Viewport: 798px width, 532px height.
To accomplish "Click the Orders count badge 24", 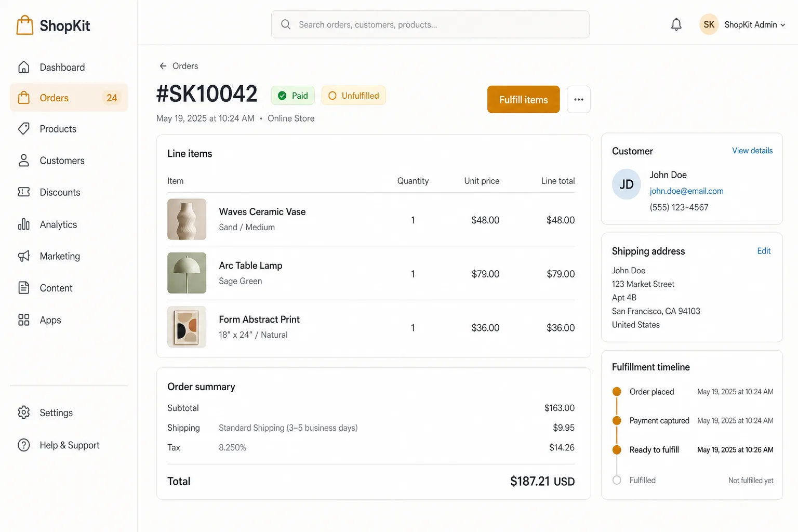I will click(112, 98).
